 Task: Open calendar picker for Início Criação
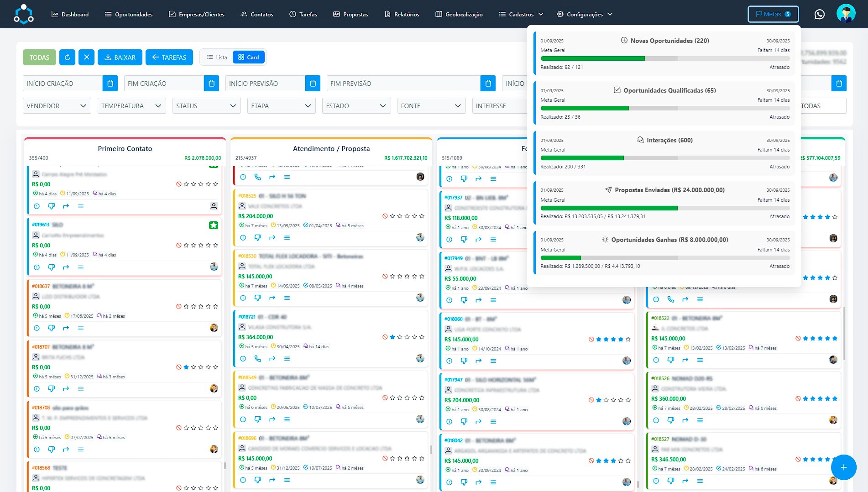[x=110, y=84]
